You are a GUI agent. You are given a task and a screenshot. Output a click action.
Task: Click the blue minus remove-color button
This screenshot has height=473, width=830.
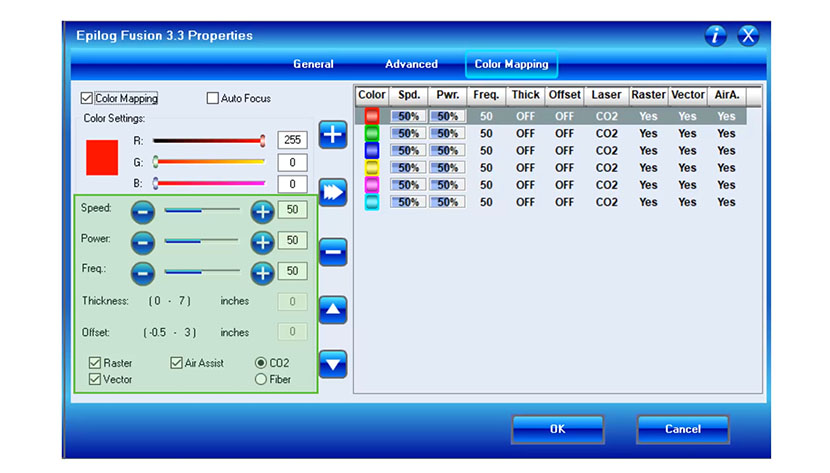[332, 252]
